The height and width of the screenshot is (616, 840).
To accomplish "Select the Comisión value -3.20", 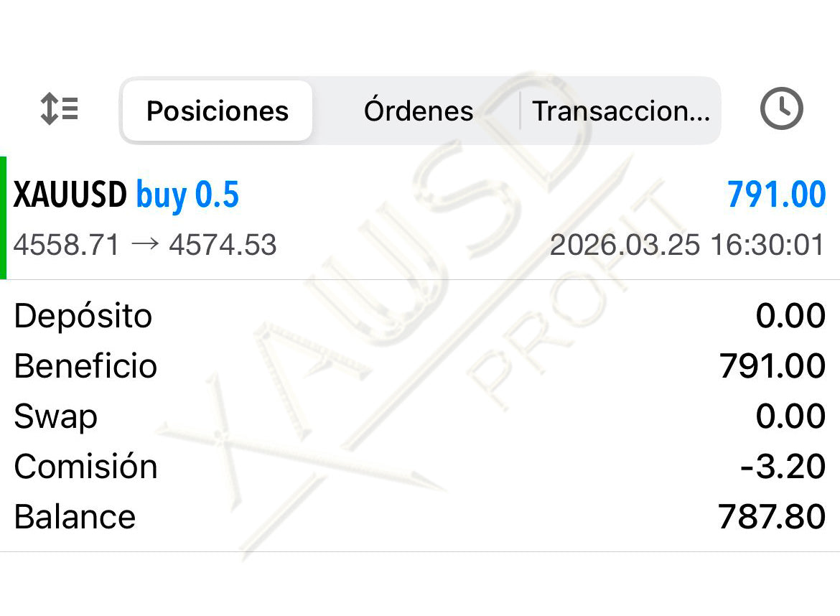I will point(783,467).
